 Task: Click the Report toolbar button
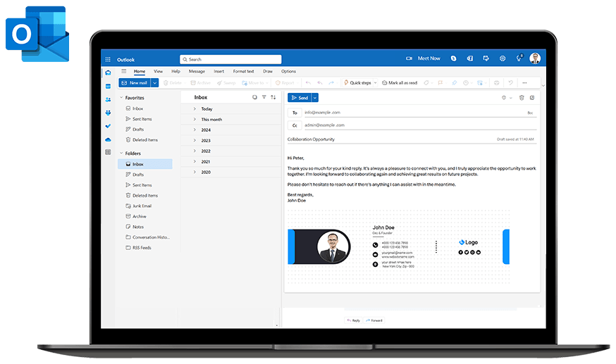285,83
